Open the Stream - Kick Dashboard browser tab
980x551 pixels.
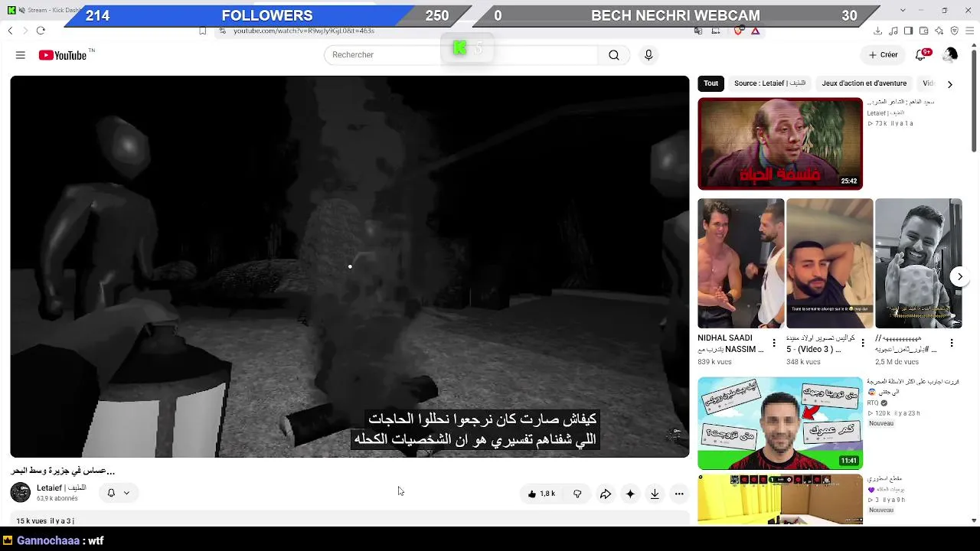point(44,10)
